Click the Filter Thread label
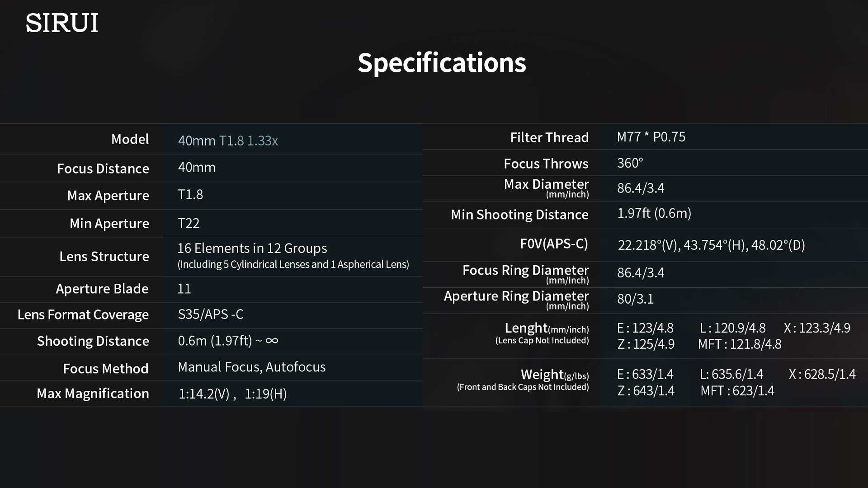Image resolution: width=868 pixels, height=488 pixels. (x=549, y=137)
